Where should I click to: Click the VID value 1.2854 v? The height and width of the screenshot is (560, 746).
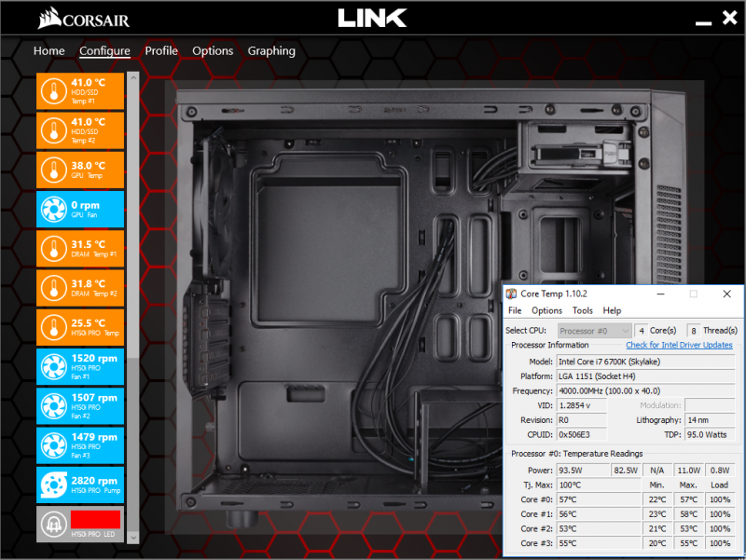[x=581, y=405]
